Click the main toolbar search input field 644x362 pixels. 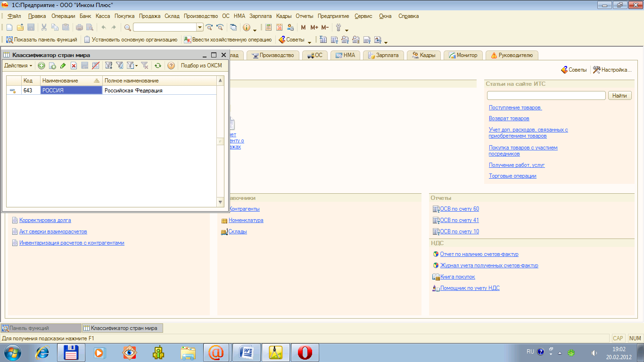pyautogui.click(x=165, y=27)
